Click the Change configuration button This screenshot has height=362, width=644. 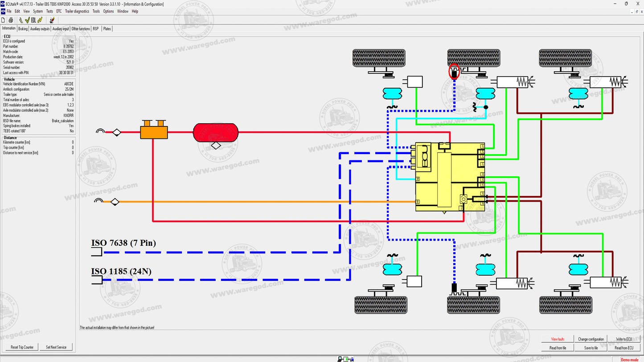[591, 339]
